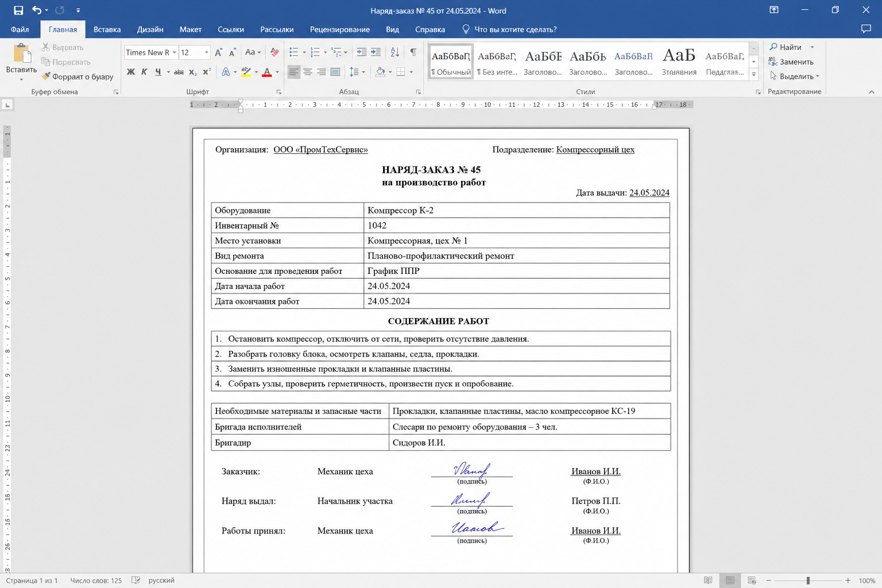The image size is (882, 588).
Task: Justify the paragraph text
Action: [335, 72]
